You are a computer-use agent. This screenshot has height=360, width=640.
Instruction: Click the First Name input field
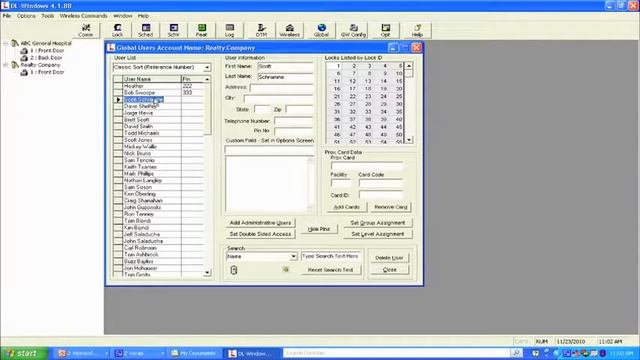pyautogui.click(x=285, y=66)
